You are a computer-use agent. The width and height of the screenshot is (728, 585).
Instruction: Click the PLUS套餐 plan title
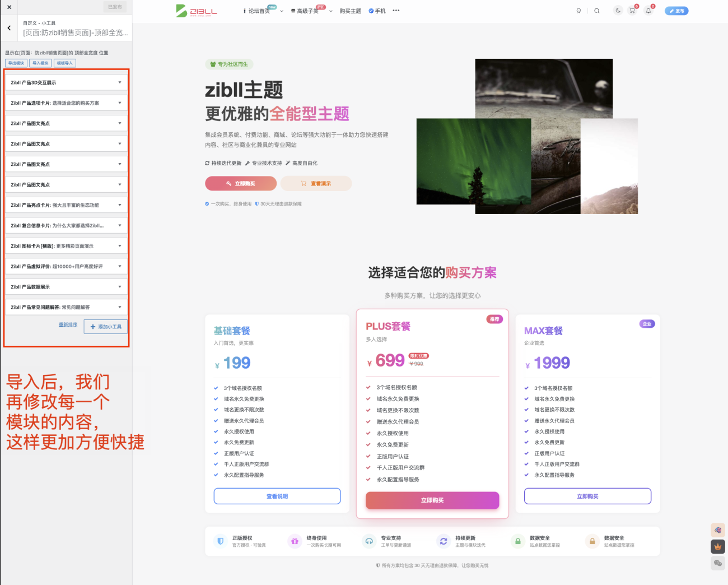[x=388, y=327]
